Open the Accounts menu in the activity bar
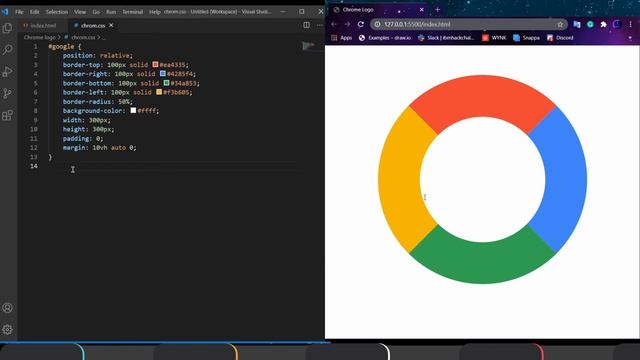Image resolution: width=640 pixels, height=360 pixels. (7, 308)
